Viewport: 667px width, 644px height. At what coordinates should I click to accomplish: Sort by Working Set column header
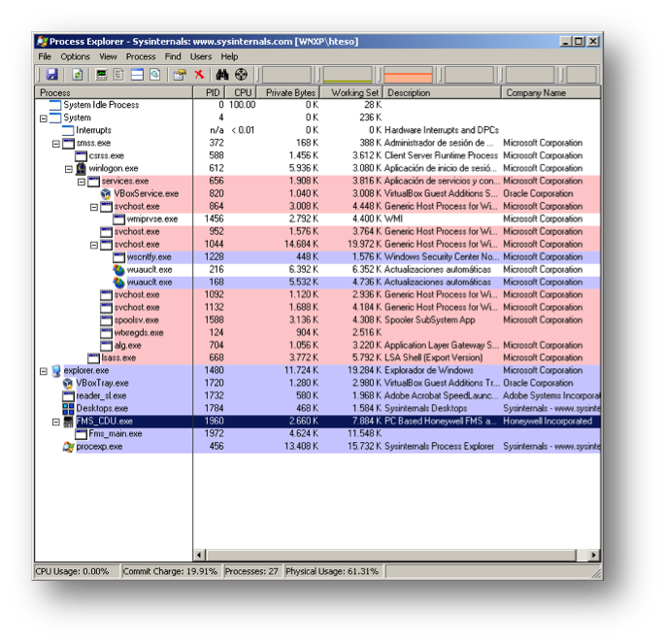pos(351,93)
